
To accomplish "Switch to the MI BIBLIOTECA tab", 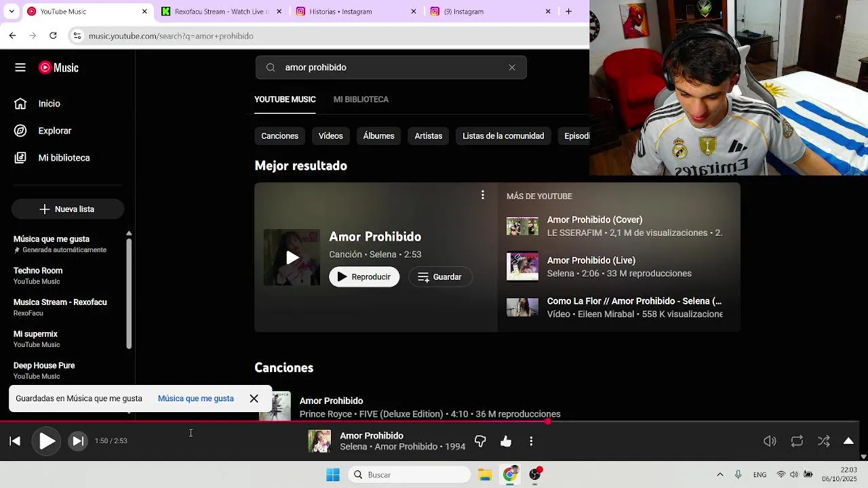I will coord(361,100).
